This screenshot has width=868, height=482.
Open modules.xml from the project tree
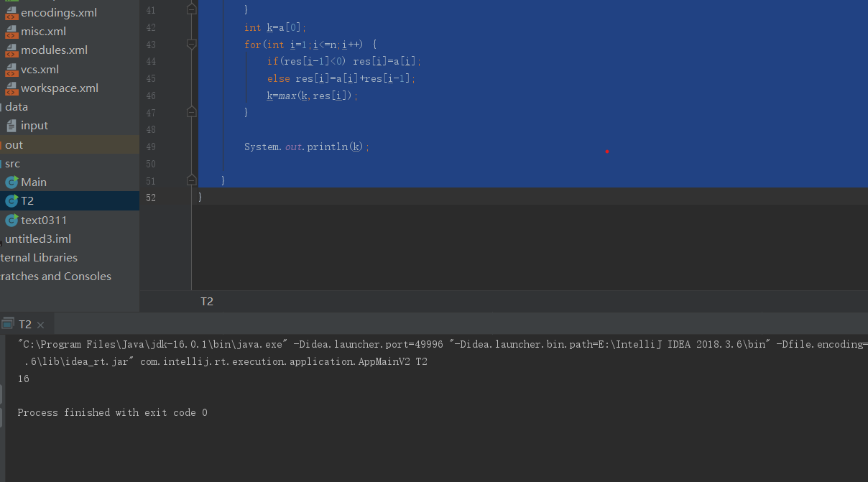coord(54,50)
